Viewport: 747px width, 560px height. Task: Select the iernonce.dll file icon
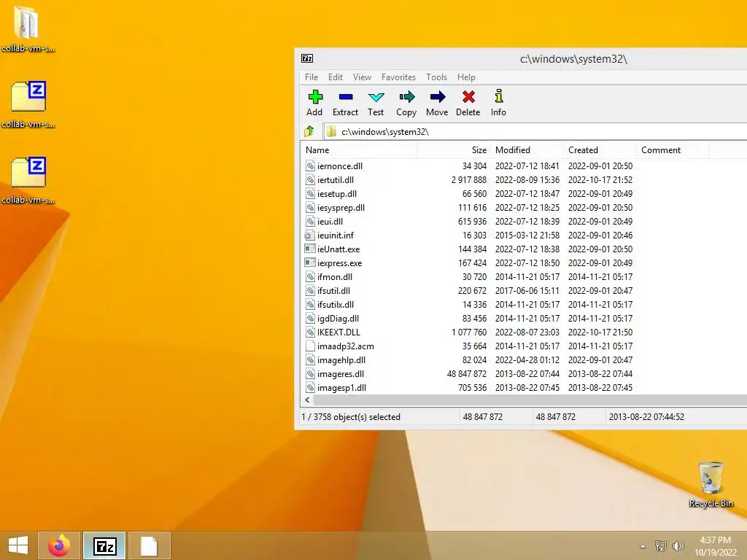point(310,166)
